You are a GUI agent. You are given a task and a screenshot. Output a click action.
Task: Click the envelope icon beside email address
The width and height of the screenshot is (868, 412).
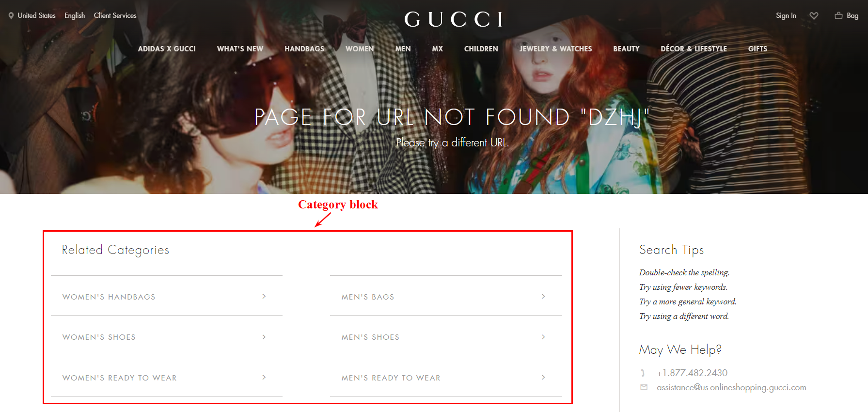click(x=644, y=387)
